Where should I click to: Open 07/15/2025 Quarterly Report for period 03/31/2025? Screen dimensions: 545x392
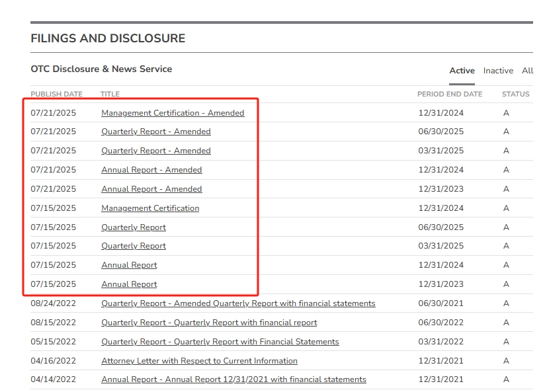pyautogui.click(x=134, y=246)
